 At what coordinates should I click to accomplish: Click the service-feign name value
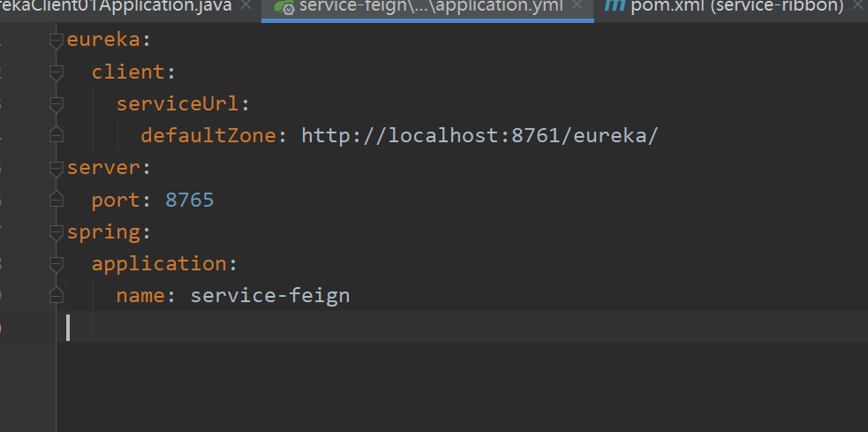click(x=270, y=296)
